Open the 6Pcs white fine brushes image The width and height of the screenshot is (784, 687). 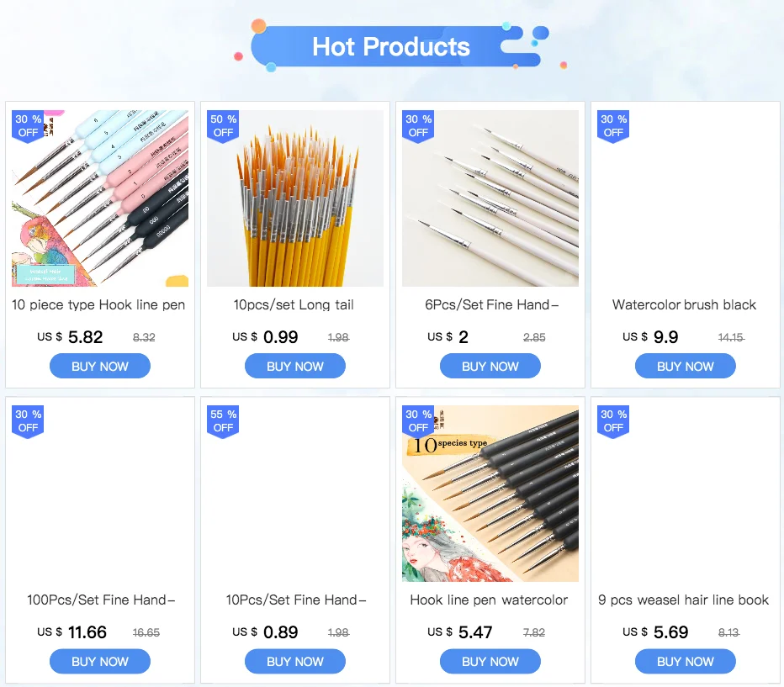coord(490,198)
